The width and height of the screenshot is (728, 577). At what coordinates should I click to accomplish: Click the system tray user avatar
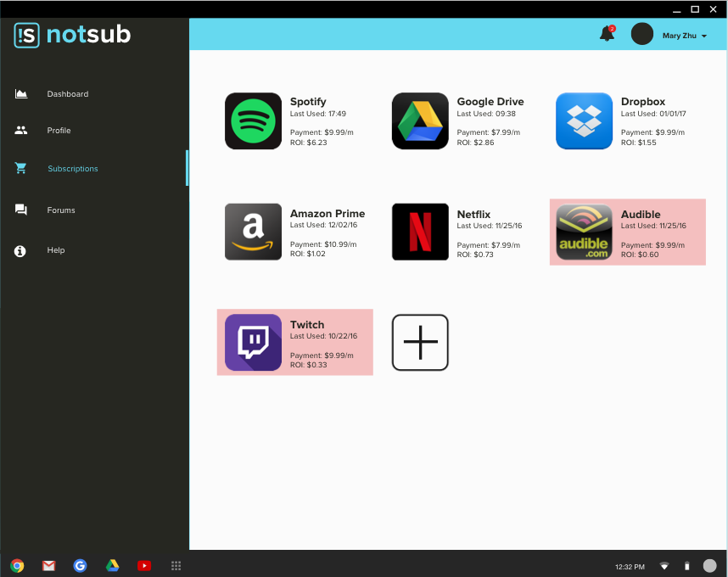coord(709,566)
